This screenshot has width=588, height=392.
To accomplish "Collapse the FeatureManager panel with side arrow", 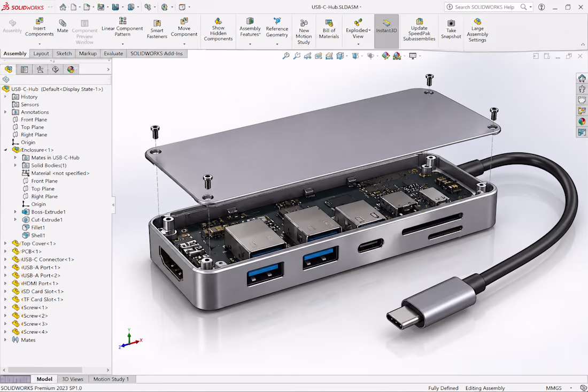I will click(x=113, y=205).
